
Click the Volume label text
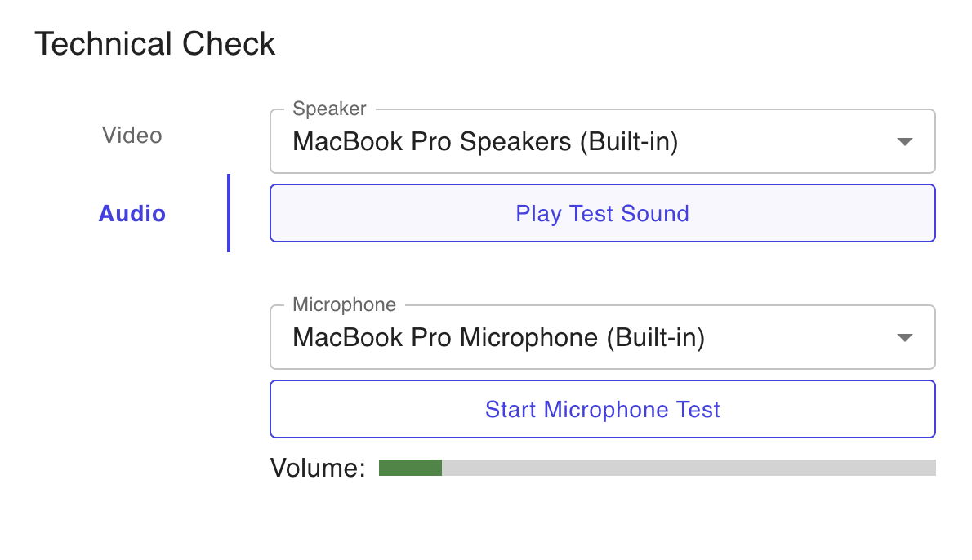coord(318,468)
